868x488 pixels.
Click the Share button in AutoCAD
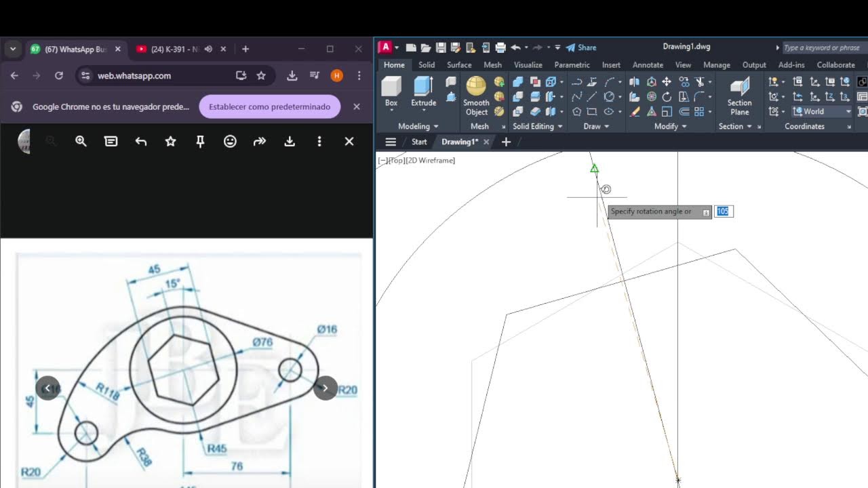[x=581, y=47]
